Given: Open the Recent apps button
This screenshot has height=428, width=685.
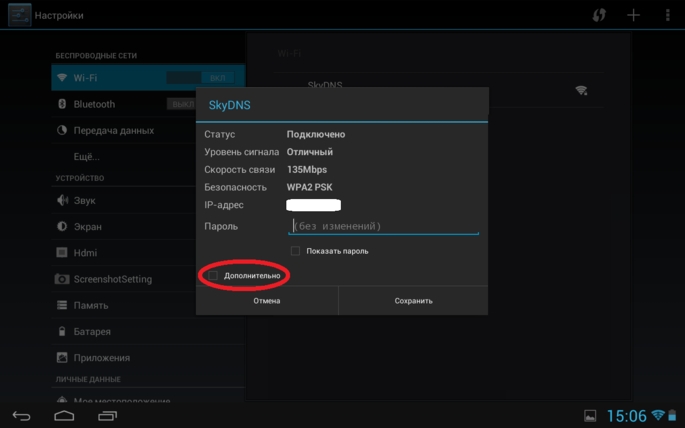Looking at the screenshot, I should pyautogui.click(x=107, y=416).
